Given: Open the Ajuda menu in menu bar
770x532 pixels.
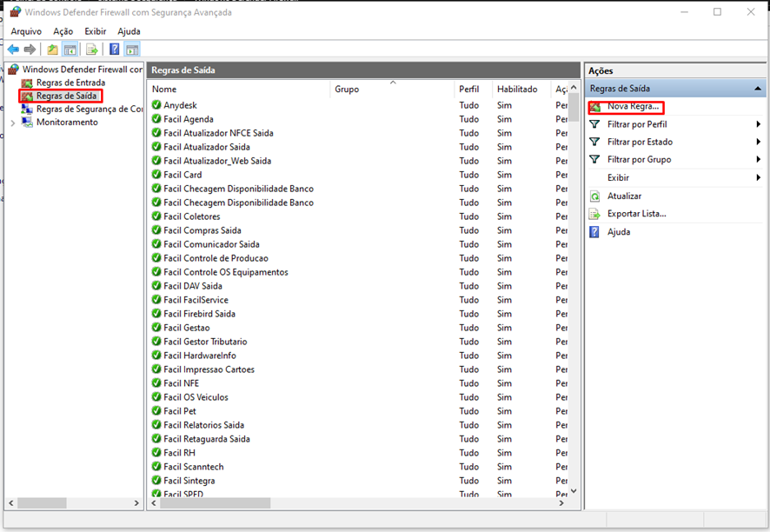Looking at the screenshot, I should (129, 31).
